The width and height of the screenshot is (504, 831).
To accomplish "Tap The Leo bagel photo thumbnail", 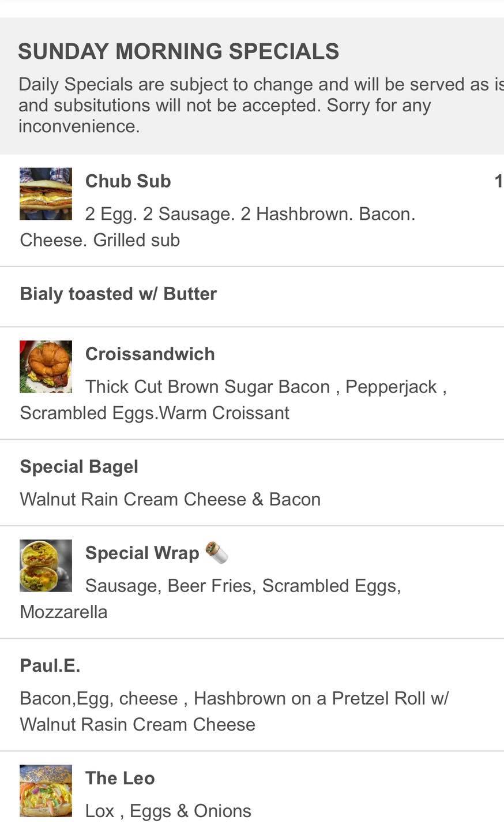I will [x=46, y=791].
